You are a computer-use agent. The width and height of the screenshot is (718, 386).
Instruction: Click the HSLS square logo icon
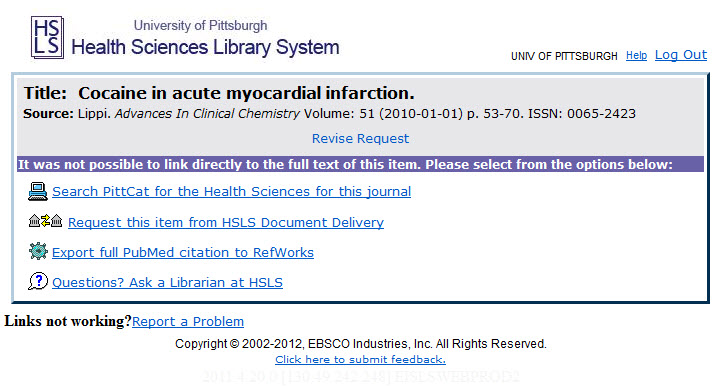(47, 37)
